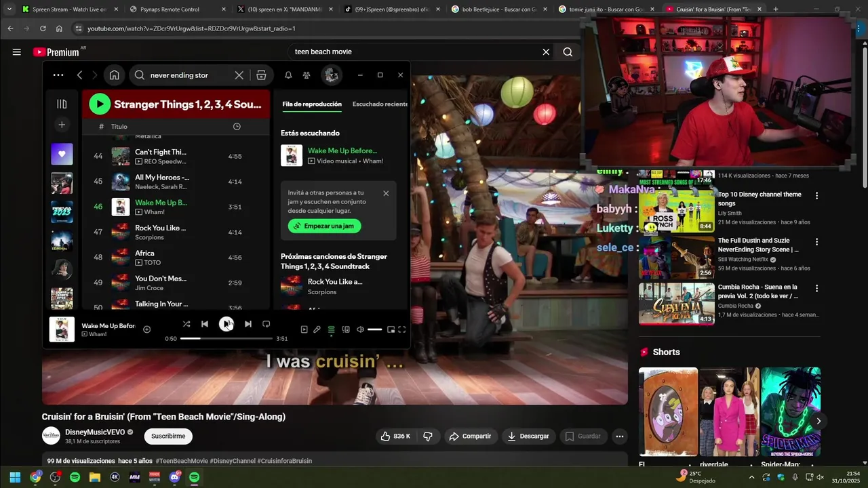Skip to previous track in Spotify

click(205, 324)
